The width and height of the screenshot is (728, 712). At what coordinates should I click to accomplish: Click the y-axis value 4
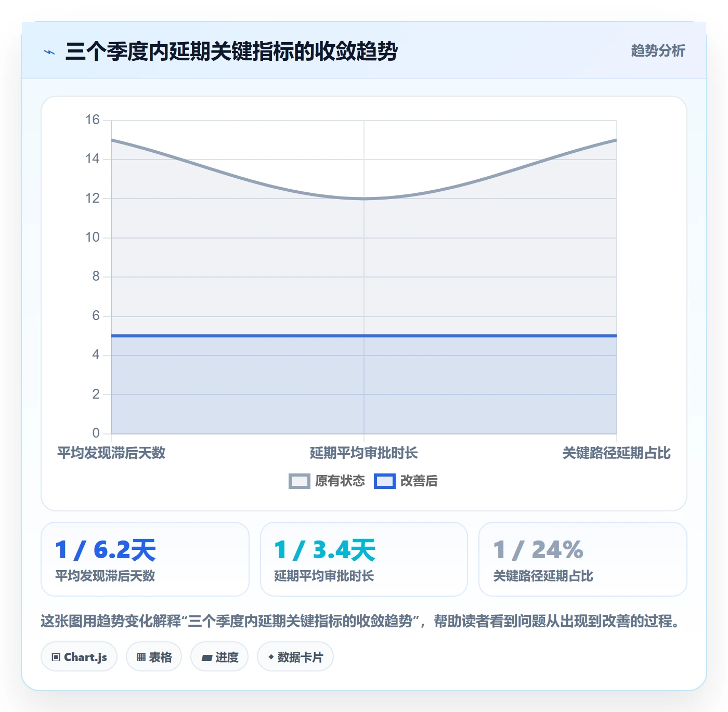pyautogui.click(x=96, y=355)
